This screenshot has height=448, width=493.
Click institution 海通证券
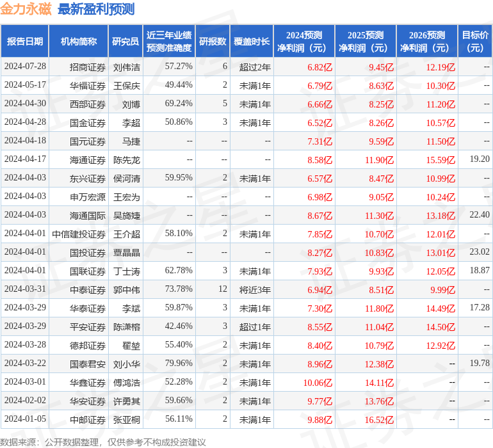88,160
